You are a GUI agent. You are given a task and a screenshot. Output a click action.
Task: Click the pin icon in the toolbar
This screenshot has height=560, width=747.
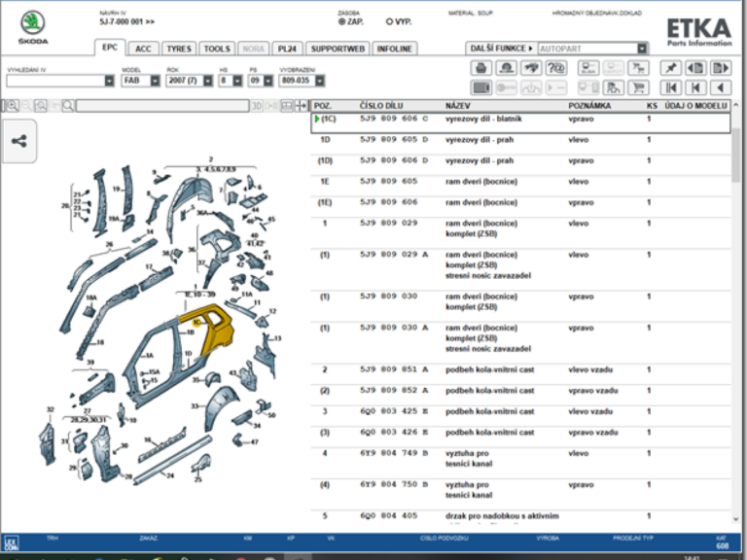pyautogui.click(x=670, y=68)
